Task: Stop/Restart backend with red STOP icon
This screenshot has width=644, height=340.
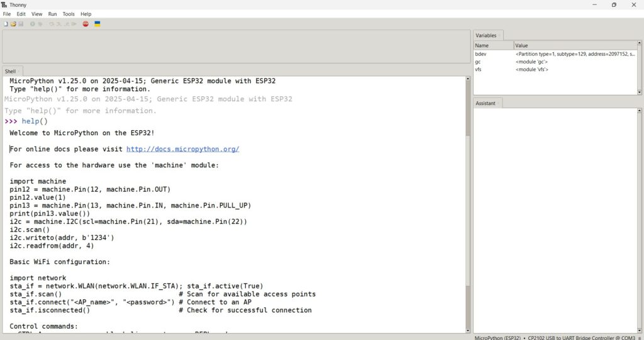Action: pyautogui.click(x=86, y=25)
